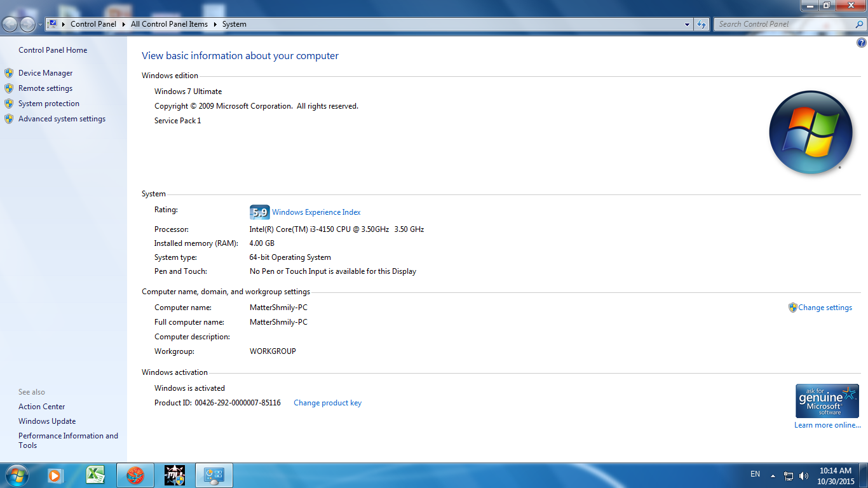Open the taskbar clock showing 10:14 AM

835,476
